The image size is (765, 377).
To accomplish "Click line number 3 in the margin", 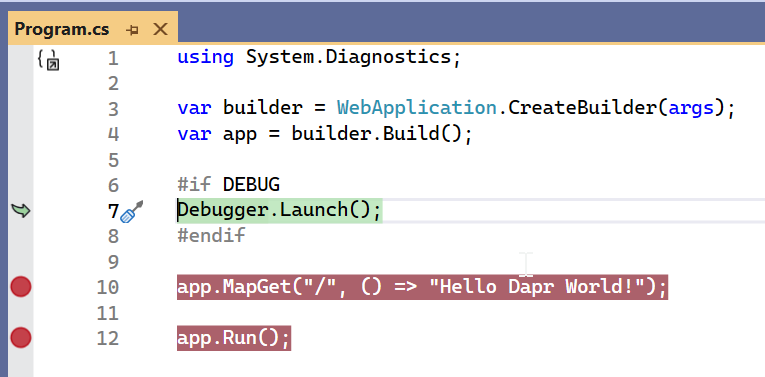I will 113,109.
